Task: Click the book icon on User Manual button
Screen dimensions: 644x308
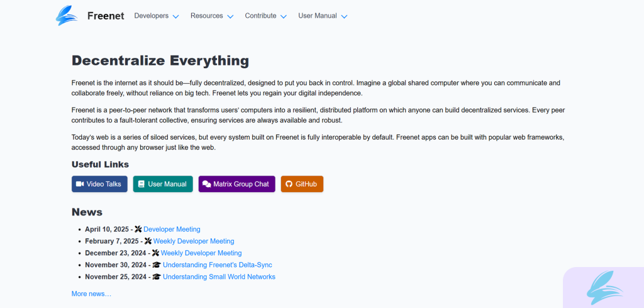Action: [x=142, y=184]
